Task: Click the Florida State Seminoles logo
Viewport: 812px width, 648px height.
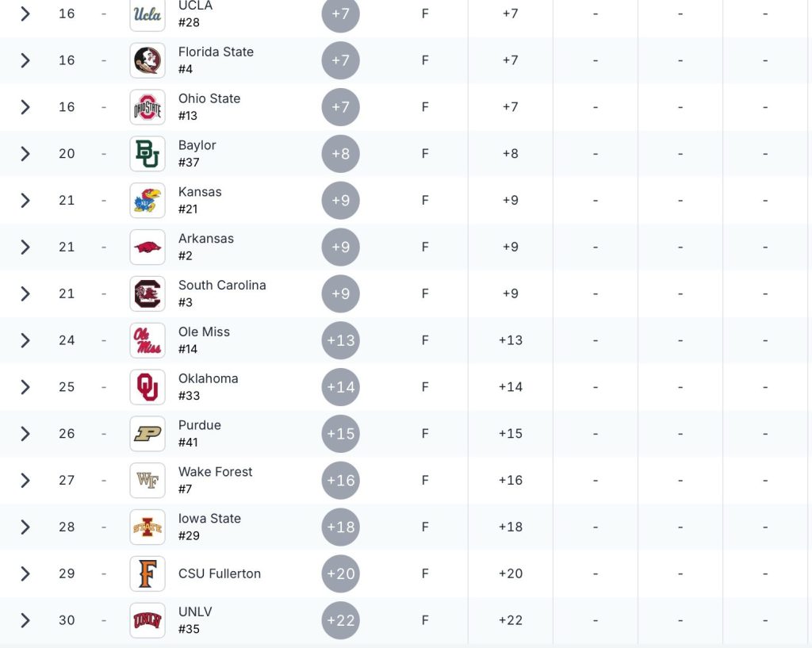Action: [x=147, y=60]
